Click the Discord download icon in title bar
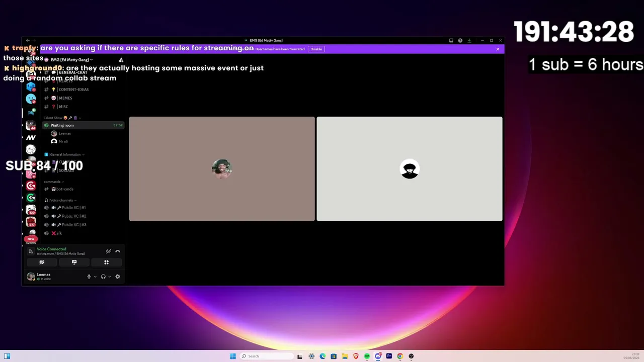Viewport: 644px width, 362px height. point(469,41)
